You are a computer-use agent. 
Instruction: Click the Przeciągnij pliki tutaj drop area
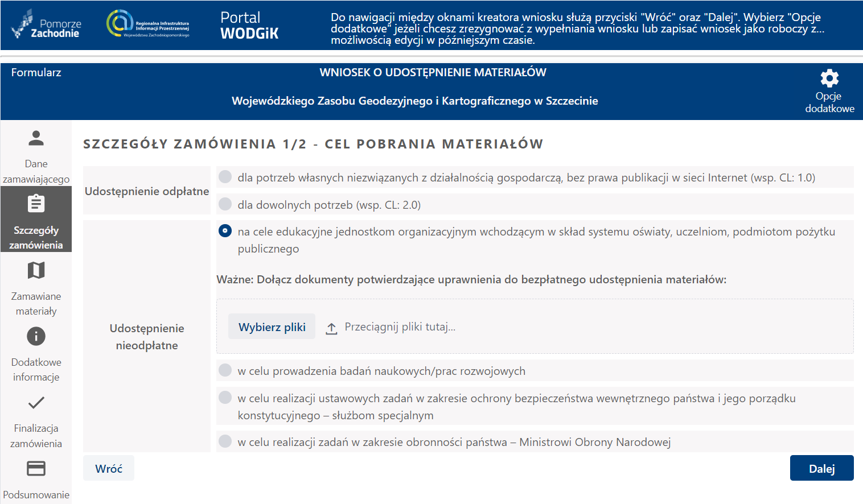click(400, 326)
